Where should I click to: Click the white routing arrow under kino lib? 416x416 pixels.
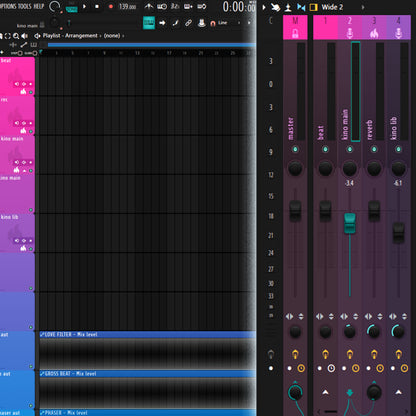coord(398,392)
